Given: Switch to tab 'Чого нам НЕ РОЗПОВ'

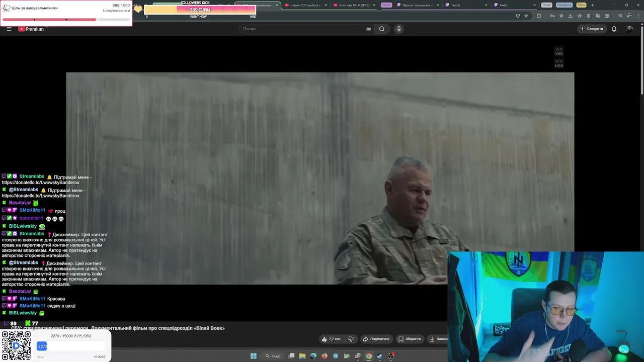Looking at the screenshot, I should pos(354,5).
